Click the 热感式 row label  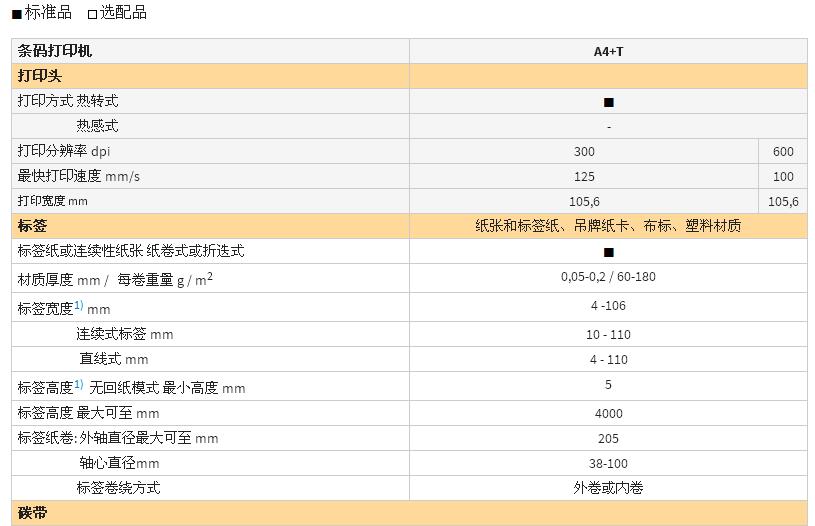coord(97,126)
